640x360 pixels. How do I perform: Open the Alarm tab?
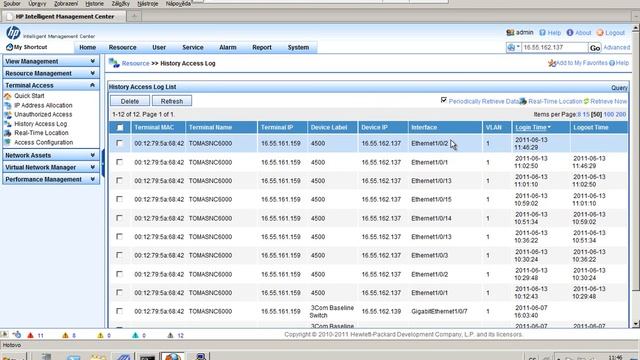click(228, 47)
